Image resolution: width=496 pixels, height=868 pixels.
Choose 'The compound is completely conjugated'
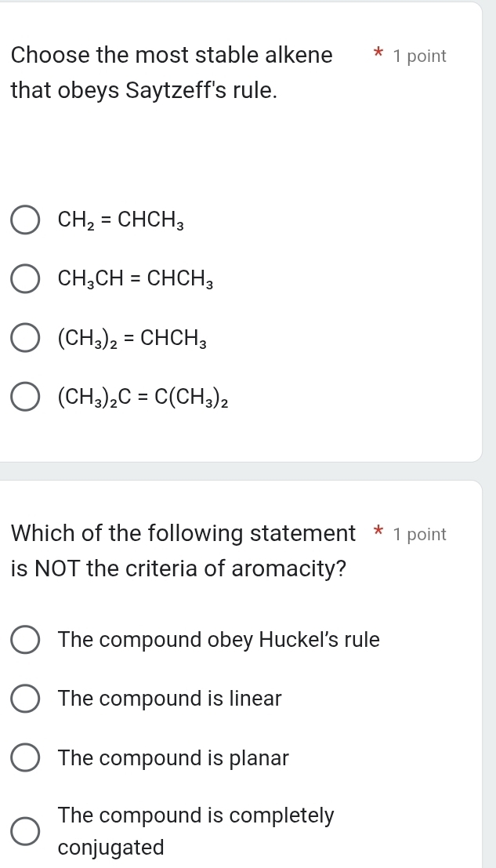click(24, 830)
